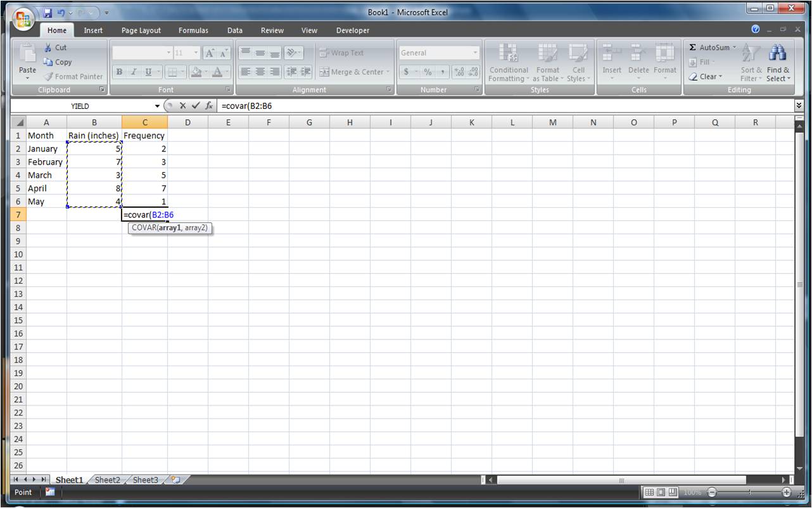Viewport: 812px width, 508px height.
Task: Click the Paste clipboard icon
Action: 27,60
